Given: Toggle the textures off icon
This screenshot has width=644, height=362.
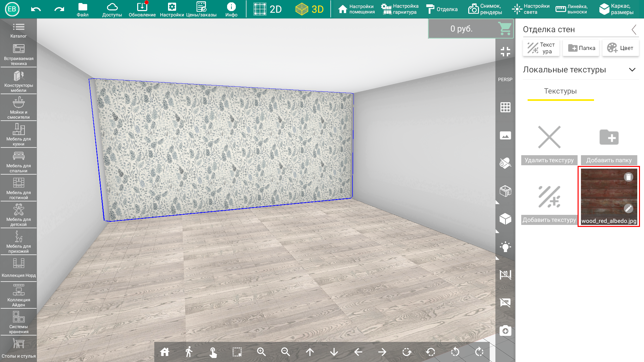Looking at the screenshot, I should (x=505, y=163).
